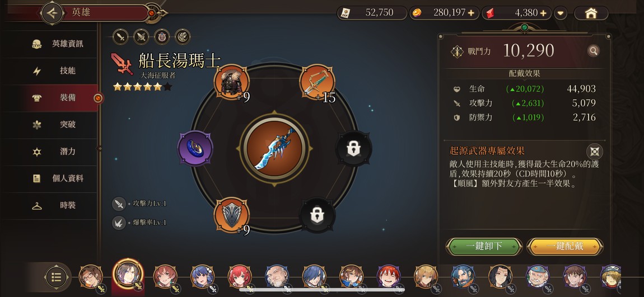
Task: Add red gems with plus button
Action: point(543,13)
